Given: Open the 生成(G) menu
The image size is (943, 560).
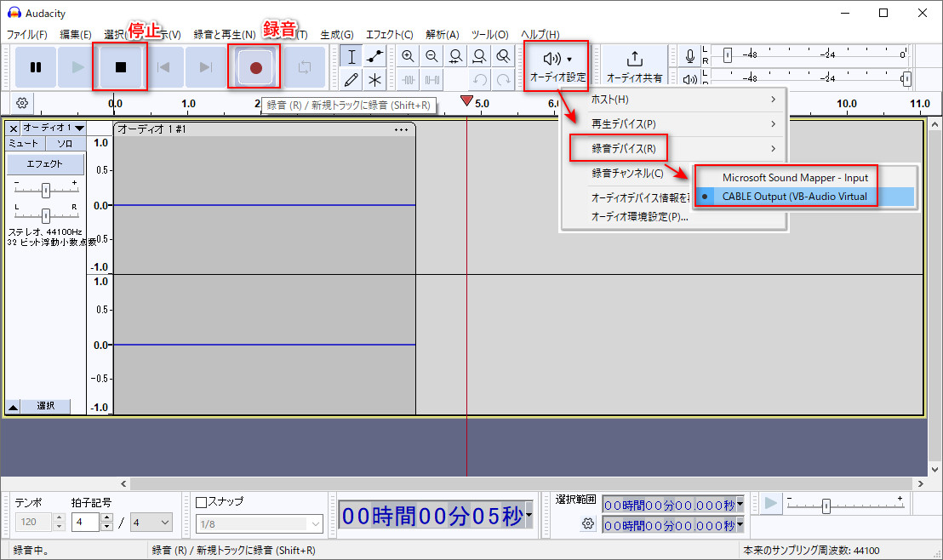Looking at the screenshot, I should coord(337,35).
